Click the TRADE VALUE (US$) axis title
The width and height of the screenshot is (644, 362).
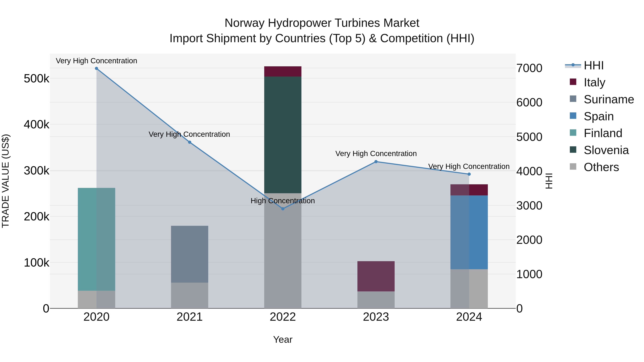pyautogui.click(x=6, y=181)
